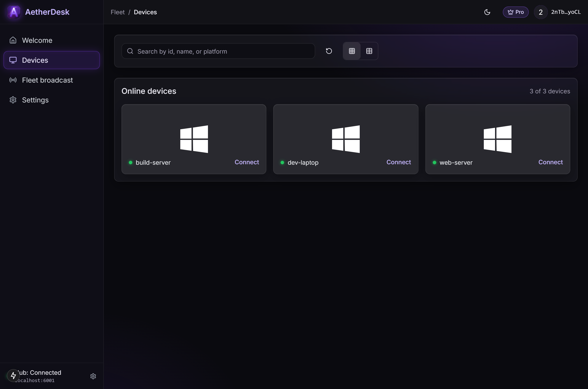
Task: Click the search magnifier icon
Action: [130, 51]
